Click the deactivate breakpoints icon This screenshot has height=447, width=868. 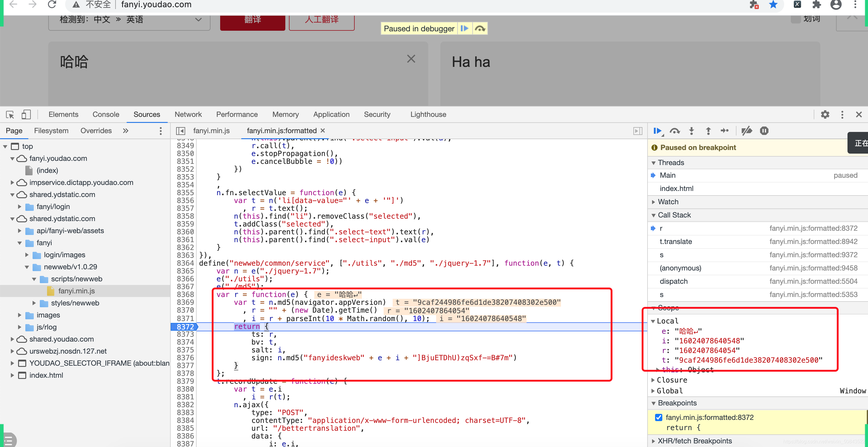pos(747,131)
